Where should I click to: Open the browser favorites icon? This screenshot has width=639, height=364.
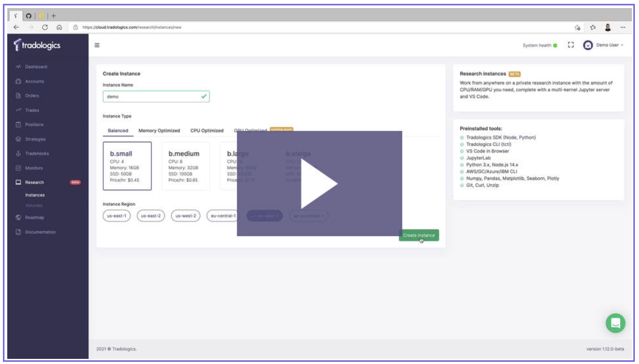(593, 28)
